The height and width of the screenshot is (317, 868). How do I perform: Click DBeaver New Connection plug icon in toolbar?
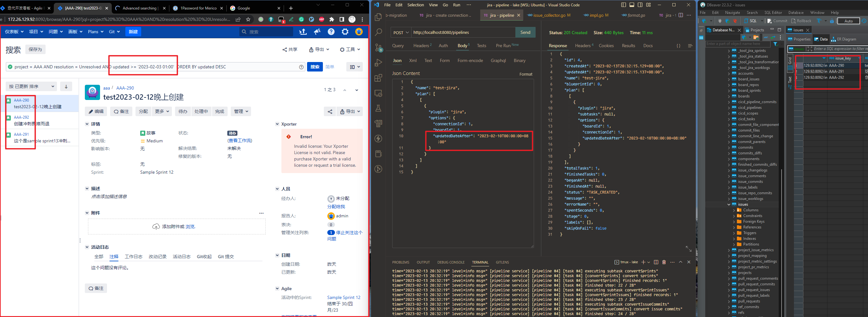click(x=705, y=21)
